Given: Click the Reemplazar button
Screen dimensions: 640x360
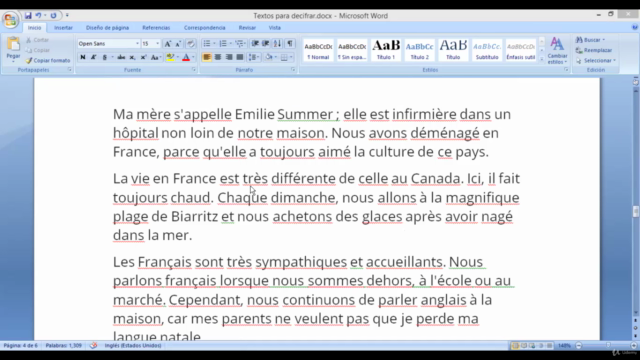Looking at the screenshot, I should (x=594, y=50).
